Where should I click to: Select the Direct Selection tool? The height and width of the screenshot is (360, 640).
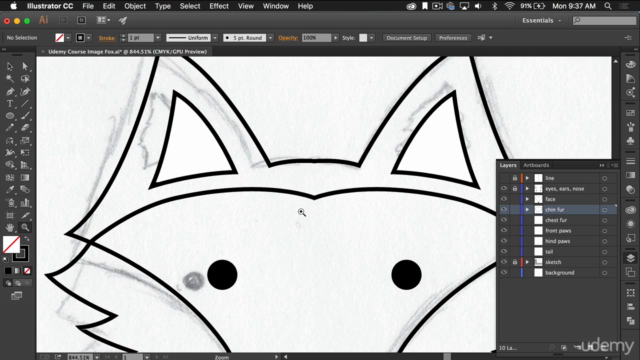(x=25, y=66)
